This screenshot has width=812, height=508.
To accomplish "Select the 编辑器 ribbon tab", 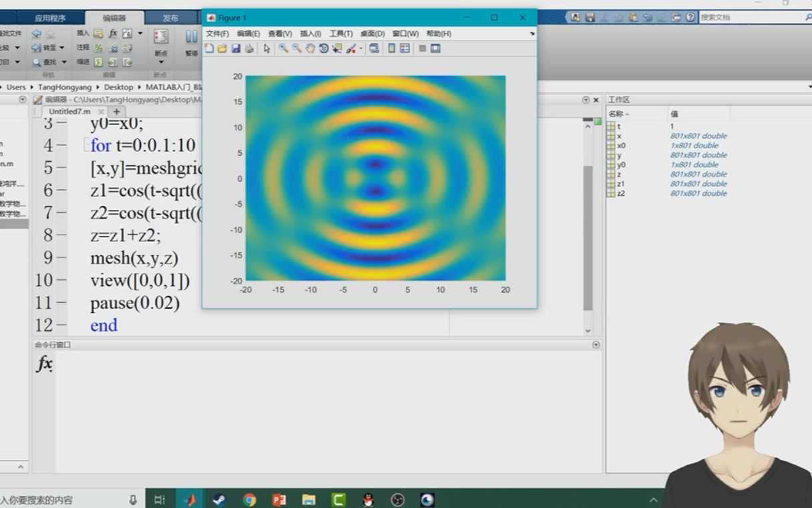I will pyautogui.click(x=114, y=18).
